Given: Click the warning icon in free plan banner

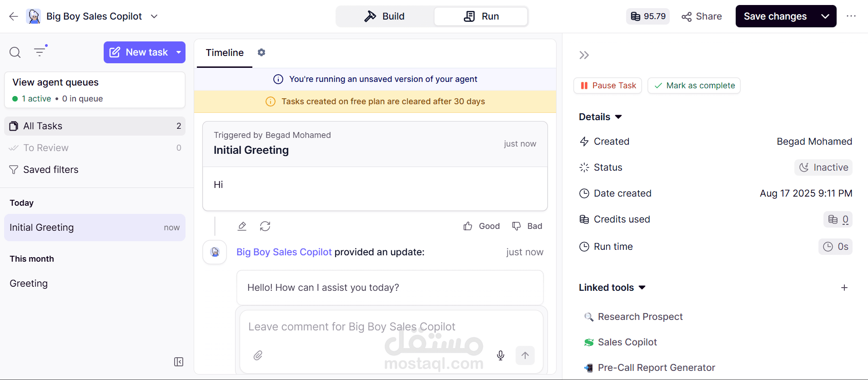Looking at the screenshot, I should [x=271, y=101].
